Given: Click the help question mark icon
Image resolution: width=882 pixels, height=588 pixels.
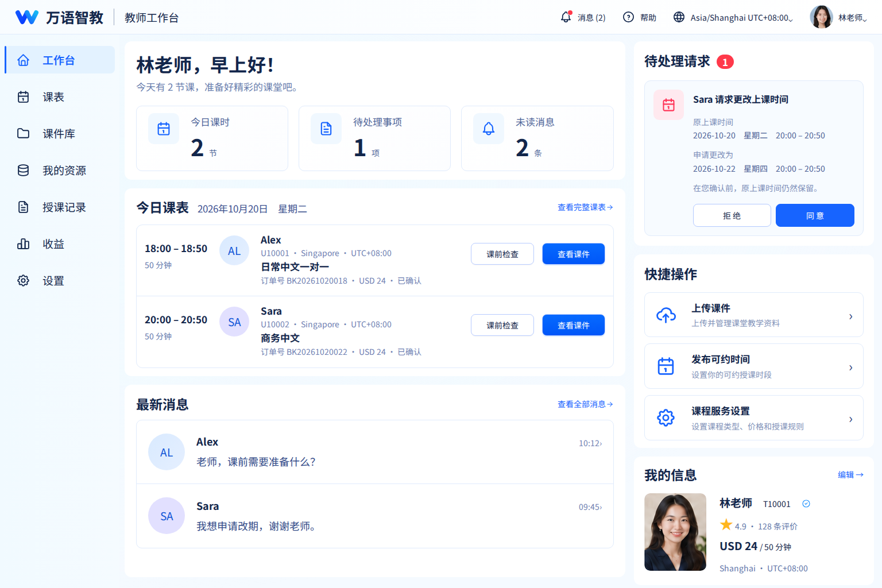Looking at the screenshot, I should 628,17.
